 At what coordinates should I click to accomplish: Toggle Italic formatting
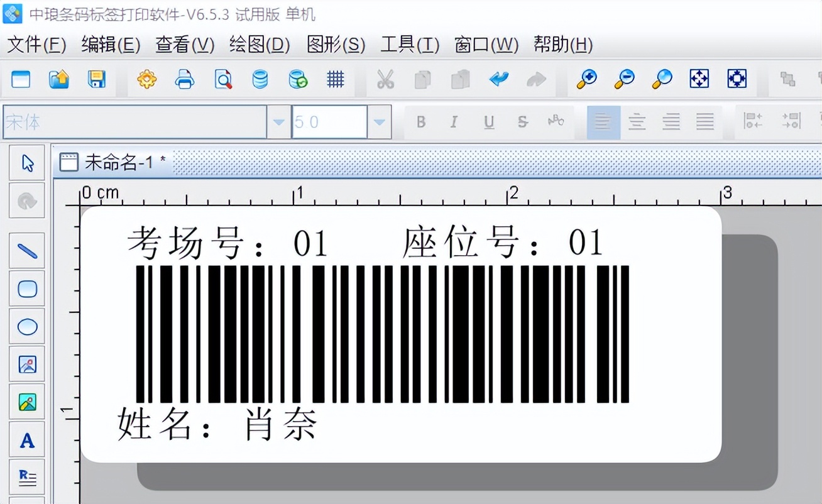tap(454, 122)
